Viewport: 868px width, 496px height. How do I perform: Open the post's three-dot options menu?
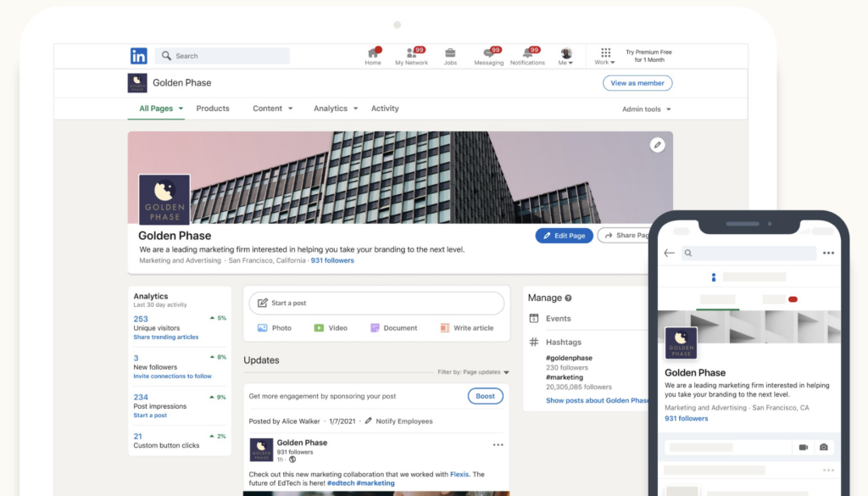498,445
